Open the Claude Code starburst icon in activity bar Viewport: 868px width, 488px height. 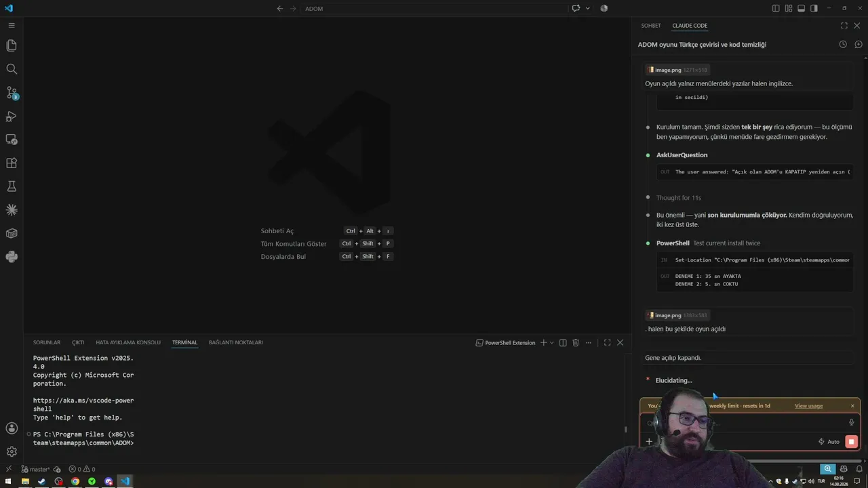(12, 210)
